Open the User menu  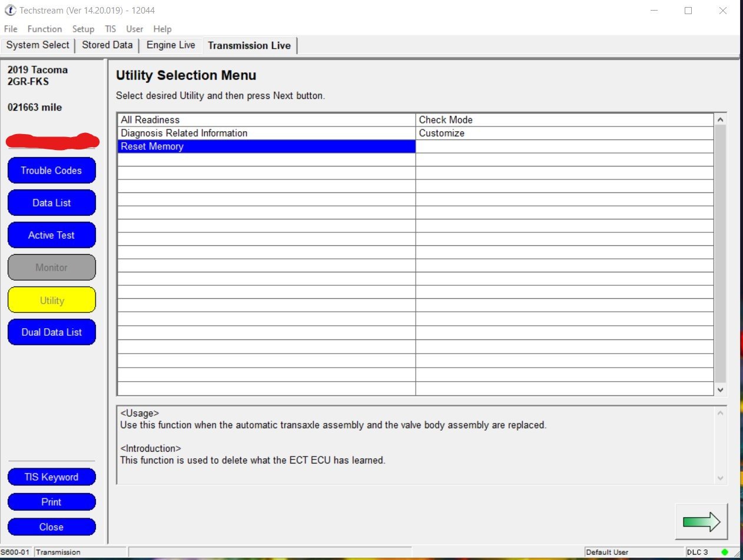click(135, 29)
